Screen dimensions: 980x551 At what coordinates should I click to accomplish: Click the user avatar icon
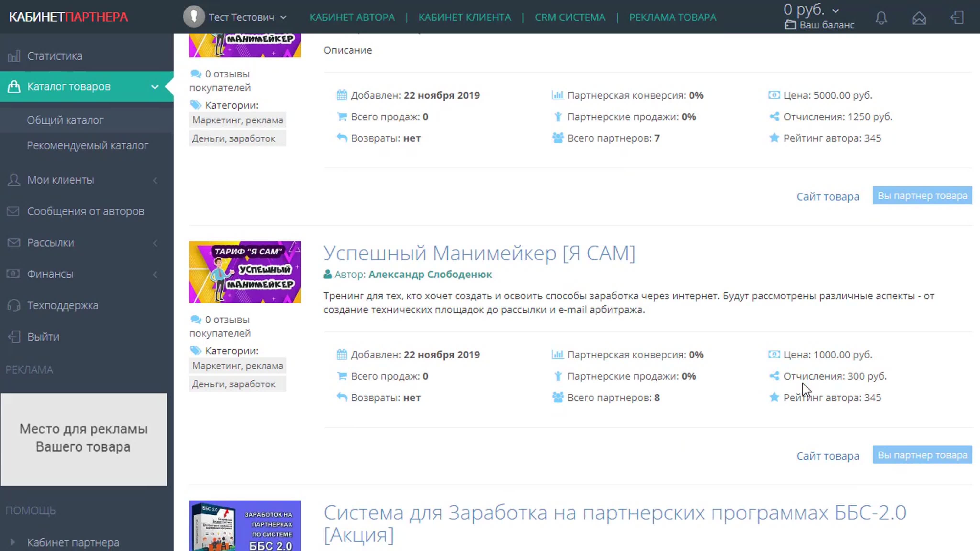point(194,17)
